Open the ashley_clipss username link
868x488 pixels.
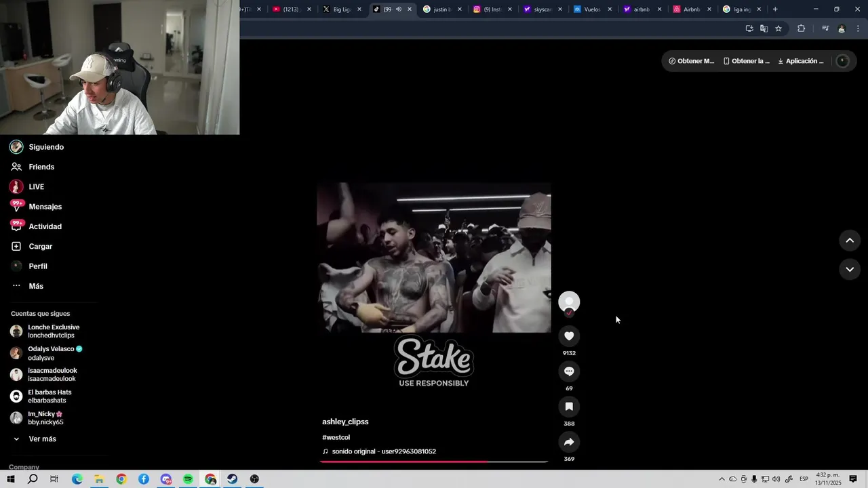click(345, 422)
